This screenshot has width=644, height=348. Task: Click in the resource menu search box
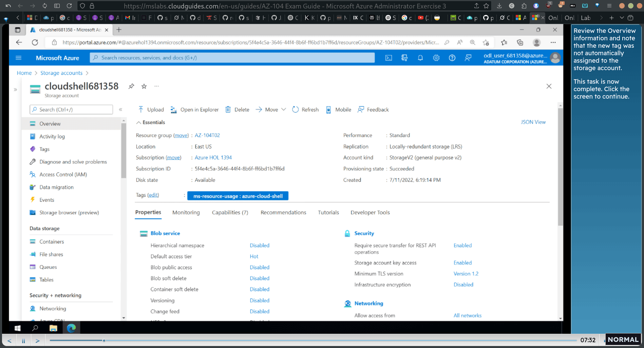point(71,109)
